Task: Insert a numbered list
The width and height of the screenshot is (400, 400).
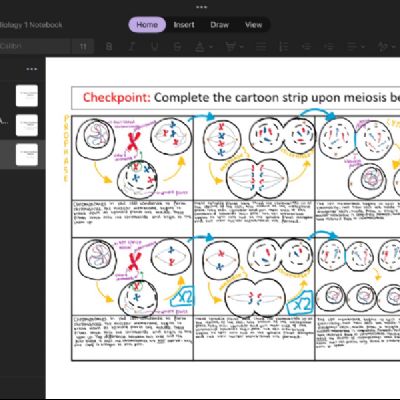Action: pos(284,46)
